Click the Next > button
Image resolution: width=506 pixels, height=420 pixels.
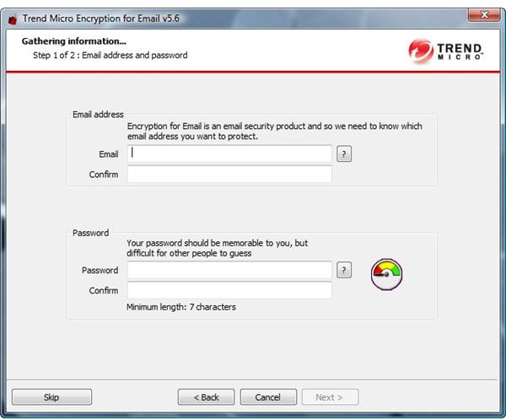[330, 397]
